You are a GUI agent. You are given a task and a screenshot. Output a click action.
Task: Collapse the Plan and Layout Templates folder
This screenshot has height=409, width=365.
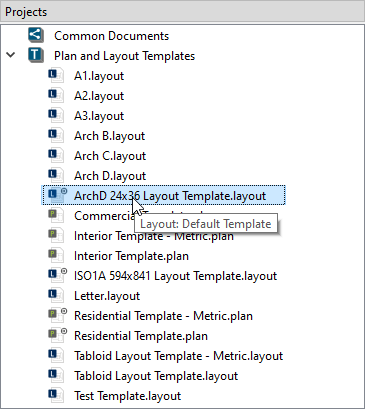(11, 55)
